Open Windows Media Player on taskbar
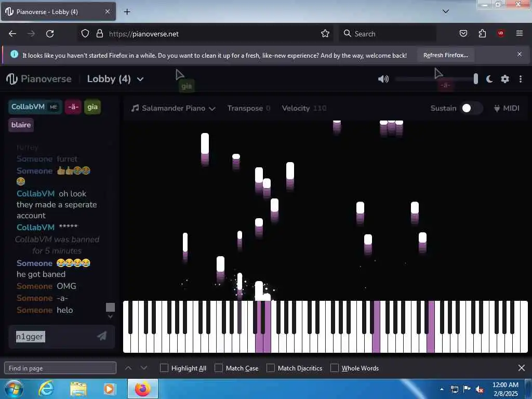 pos(110,389)
